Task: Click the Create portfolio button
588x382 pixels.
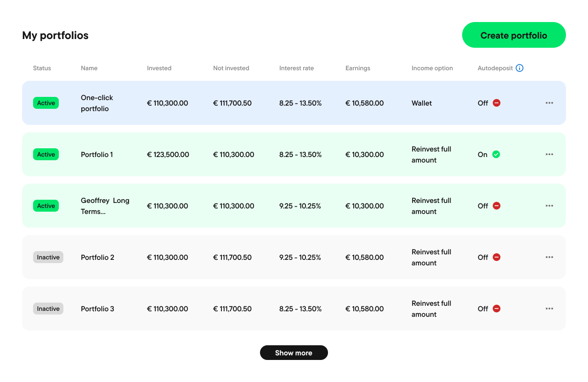Action: click(x=514, y=35)
